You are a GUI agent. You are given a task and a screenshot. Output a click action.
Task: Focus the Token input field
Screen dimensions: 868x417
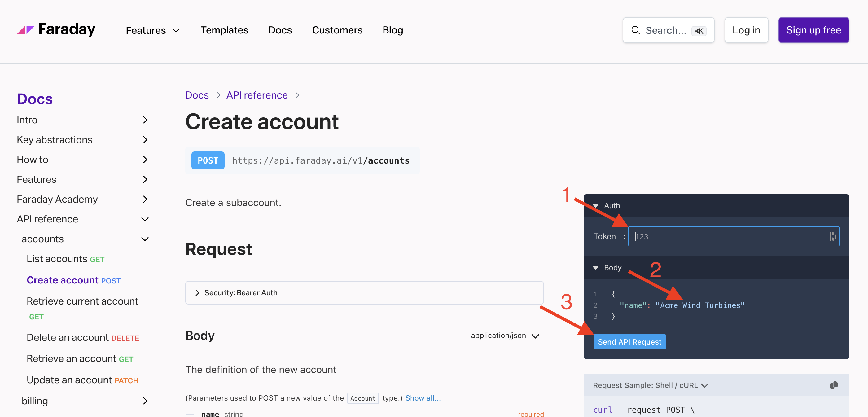click(x=728, y=236)
